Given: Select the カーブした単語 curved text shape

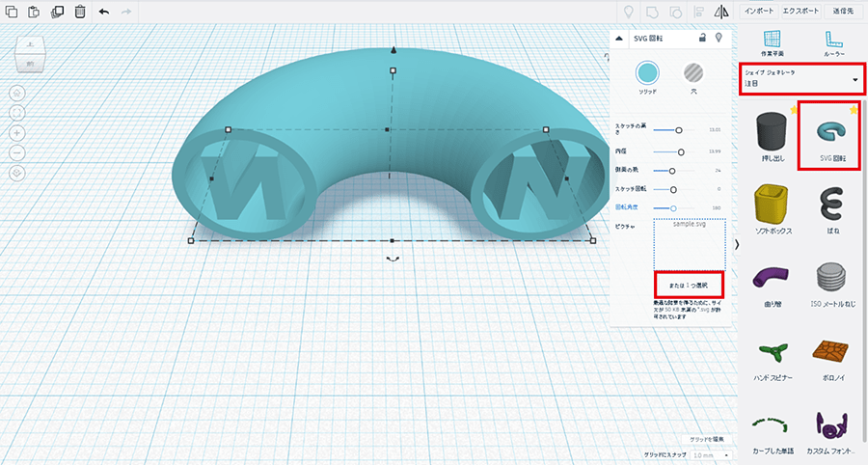Looking at the screenshot, I should pos(773,433).
